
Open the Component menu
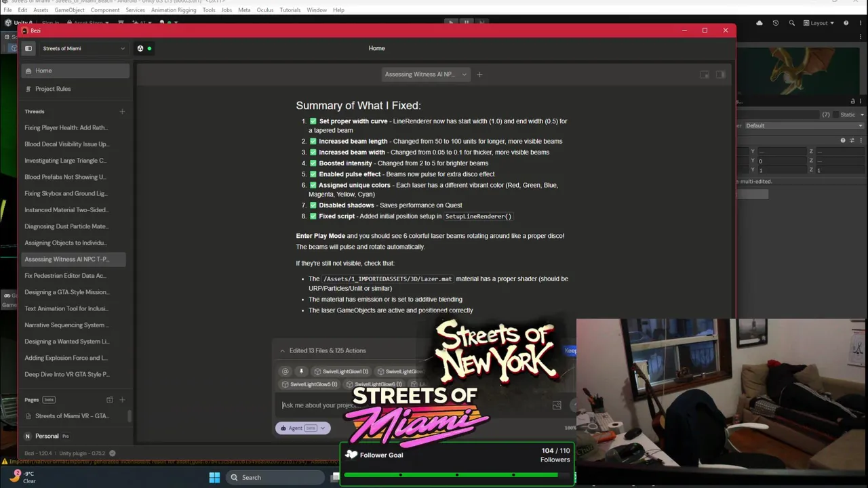pyautogui.click(x=104, y=10)
